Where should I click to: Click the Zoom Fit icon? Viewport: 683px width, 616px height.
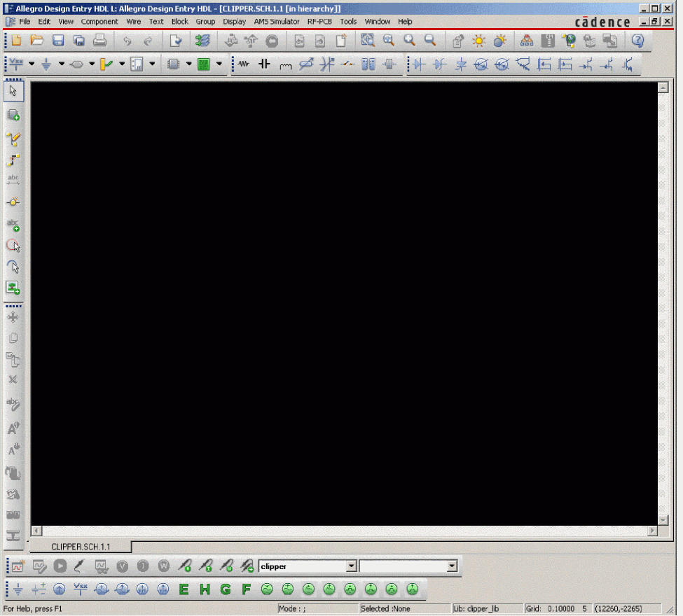click(368, 41)
